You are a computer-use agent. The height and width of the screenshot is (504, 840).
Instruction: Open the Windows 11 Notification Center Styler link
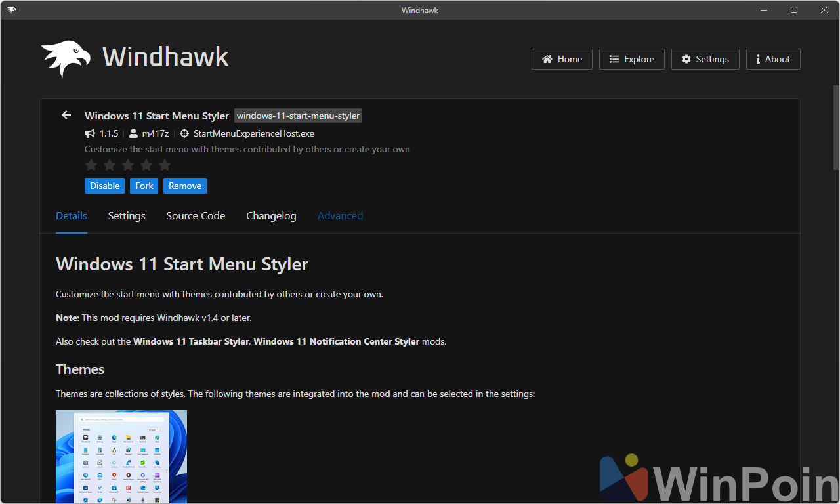point(336,341)
